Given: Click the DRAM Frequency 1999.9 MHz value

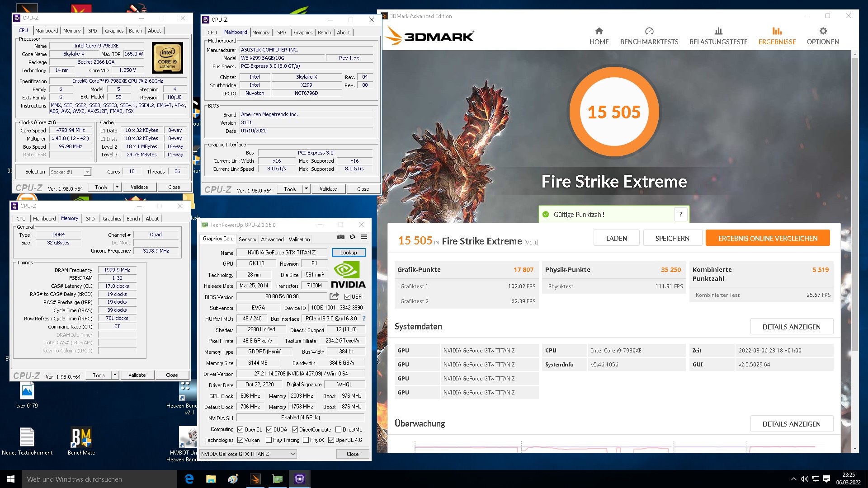Looking at the screenshot, I should 117,270.
